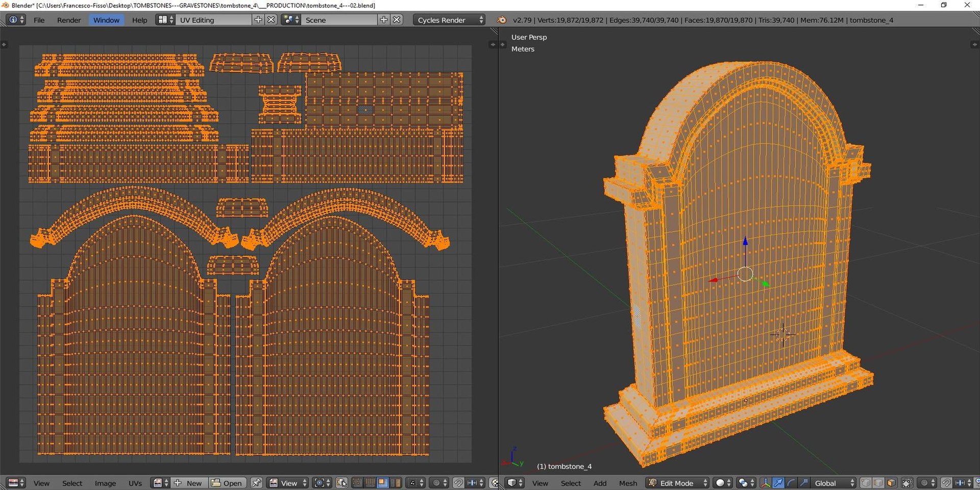Select UV edge selection mode
Viewport: 980px width, 490px height.
point(370,483)
